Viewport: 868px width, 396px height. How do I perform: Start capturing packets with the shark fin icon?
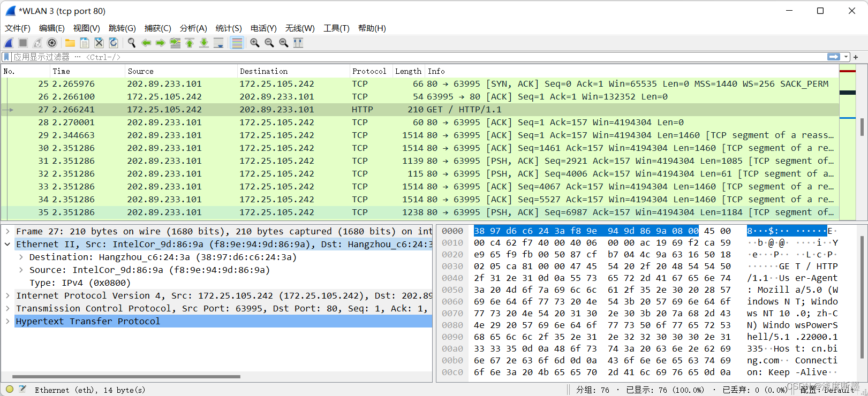pyautogui.click(x=9, y=43)
